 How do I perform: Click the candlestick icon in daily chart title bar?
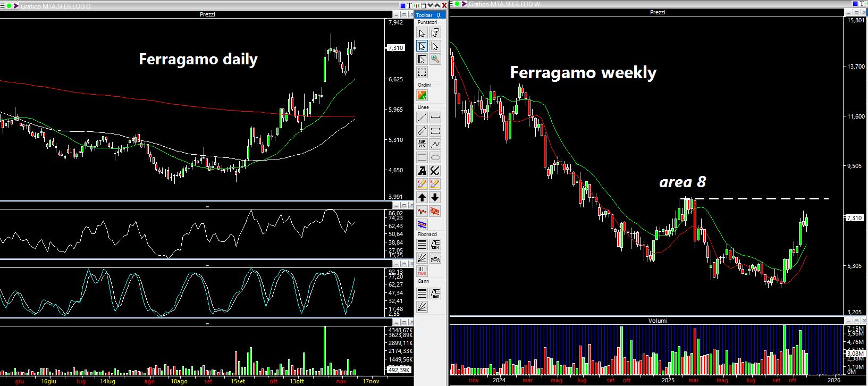point(417,6)
